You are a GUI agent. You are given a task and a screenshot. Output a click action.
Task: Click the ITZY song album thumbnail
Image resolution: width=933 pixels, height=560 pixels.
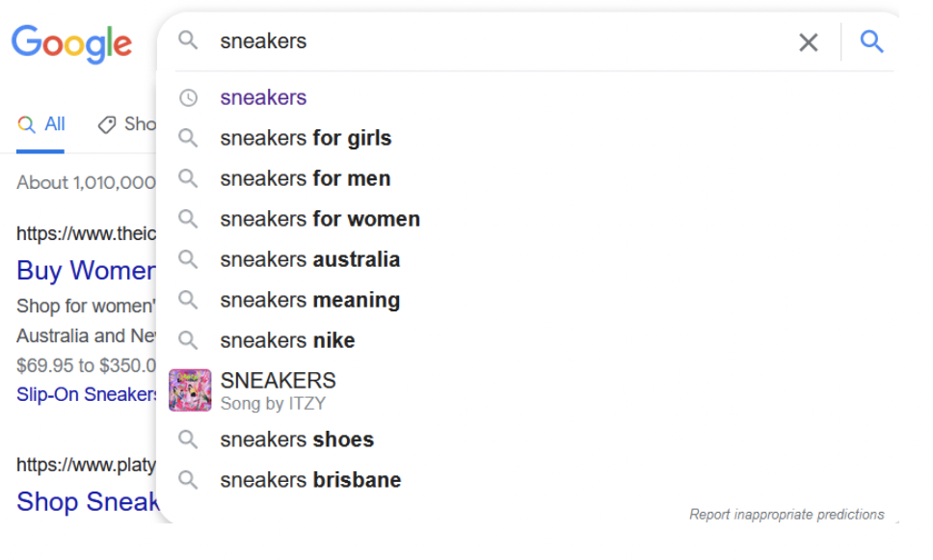[x=190, y=389]
